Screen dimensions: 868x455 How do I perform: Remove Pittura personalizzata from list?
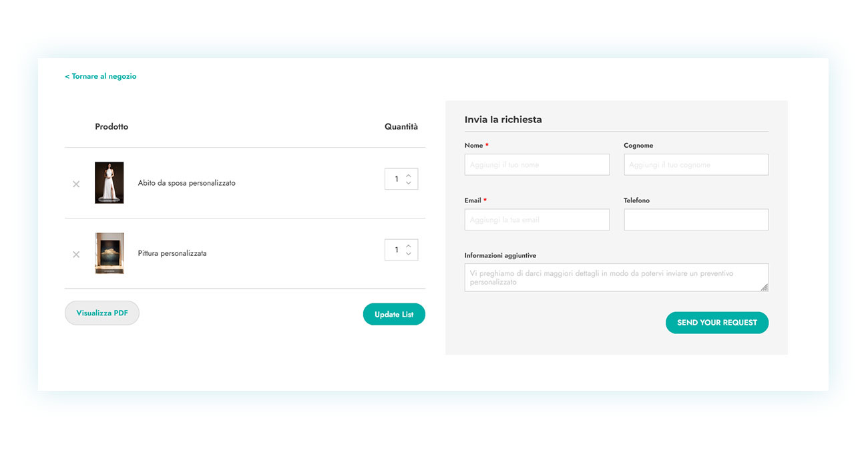click(x=76, y=255)
